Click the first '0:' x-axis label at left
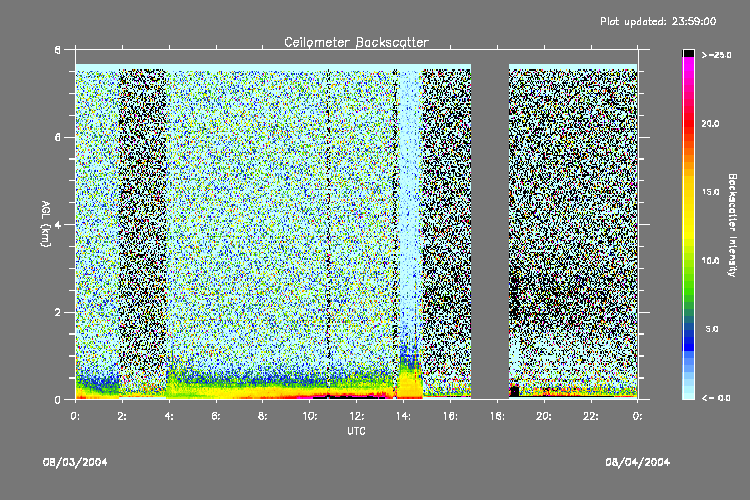This screenshot has height=500, width=750. (x=76, y=416)
